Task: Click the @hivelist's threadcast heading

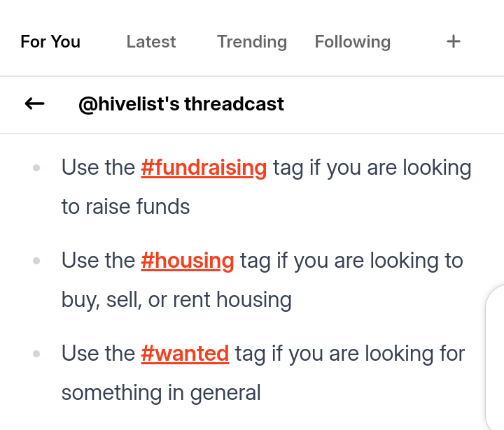Action: pos(181,104)
